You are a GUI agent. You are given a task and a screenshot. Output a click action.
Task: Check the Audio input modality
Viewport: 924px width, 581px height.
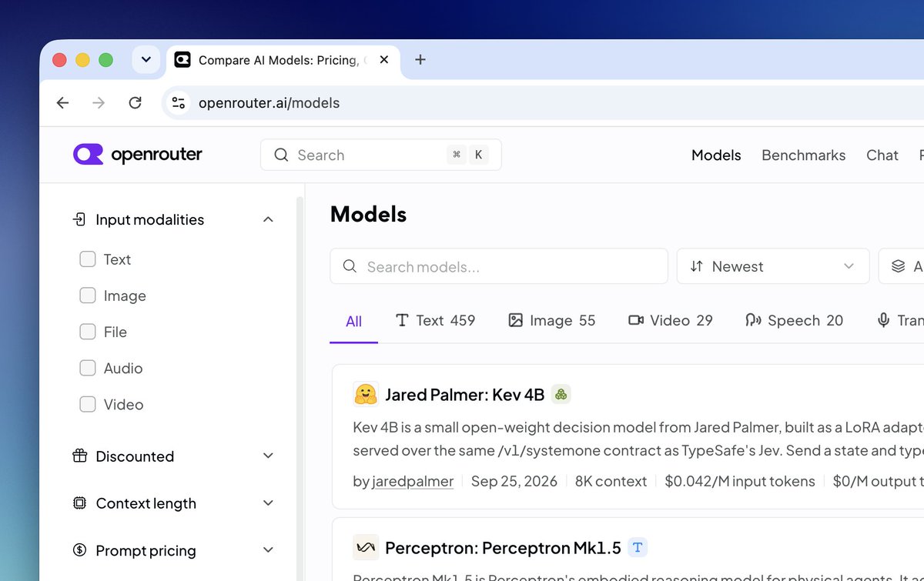(x=88, y=368)
